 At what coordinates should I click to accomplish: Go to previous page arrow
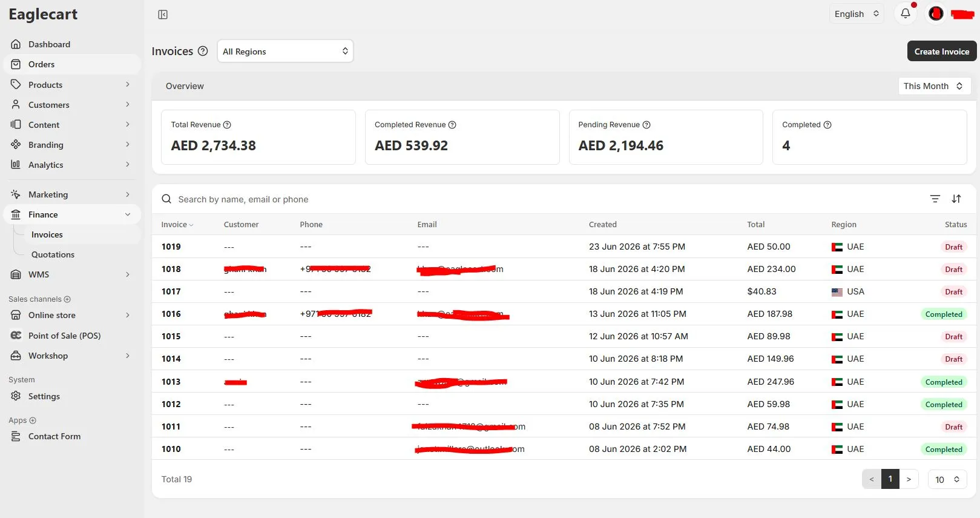click(872, 479)
